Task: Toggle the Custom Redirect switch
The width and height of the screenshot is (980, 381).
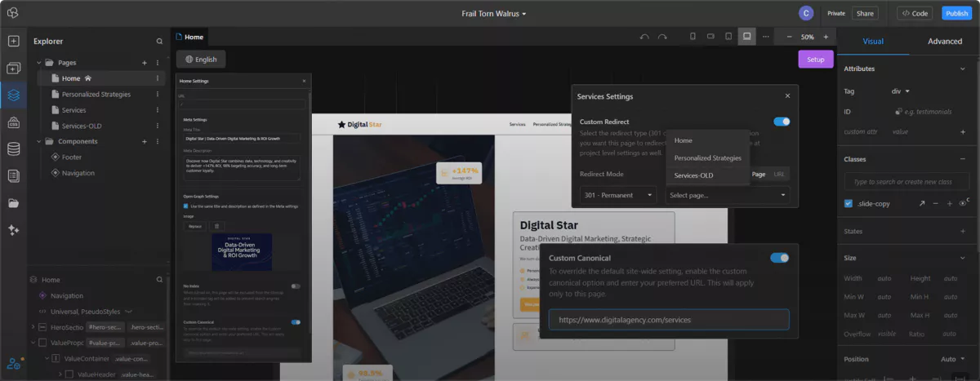Action: tap(782, 122)
